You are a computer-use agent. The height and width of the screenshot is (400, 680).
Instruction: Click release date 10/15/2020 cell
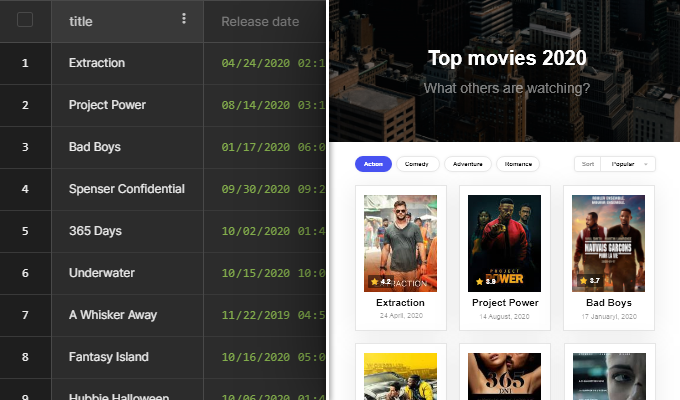[265, 273]
